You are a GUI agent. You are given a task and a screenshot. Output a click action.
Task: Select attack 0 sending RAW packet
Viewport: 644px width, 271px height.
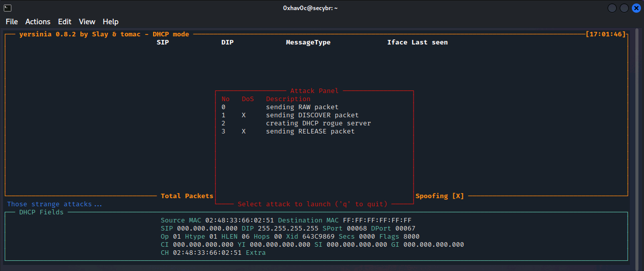pyautogui.click(x=302, y=107)
